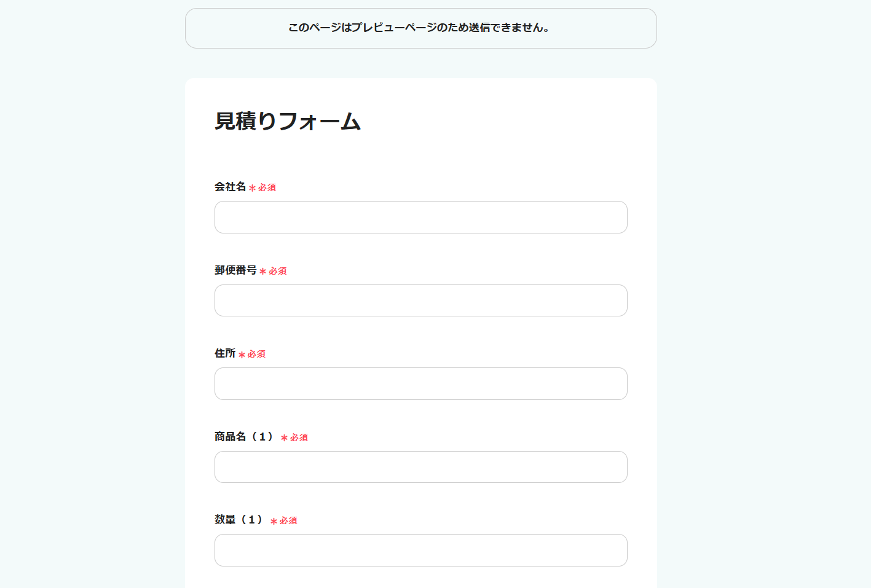Click the 数量（1） label text

tap(239, 520)
